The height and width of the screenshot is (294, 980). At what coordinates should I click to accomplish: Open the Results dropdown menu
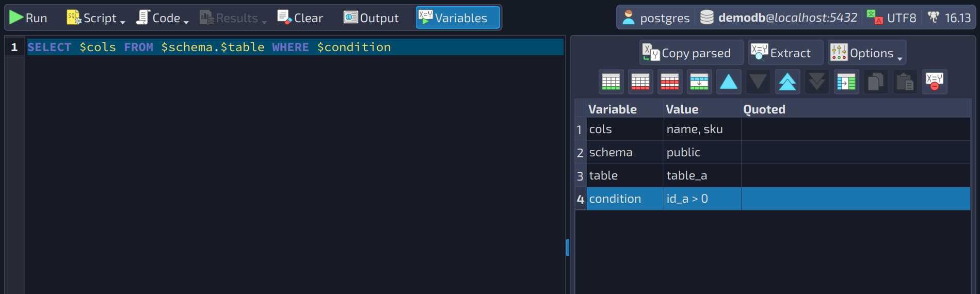click(x=233, y=18)
